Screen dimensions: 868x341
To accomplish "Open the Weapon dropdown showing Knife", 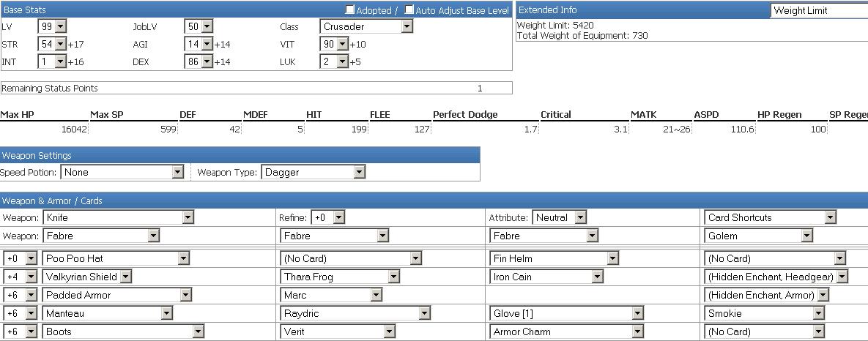I will point(118,217).
